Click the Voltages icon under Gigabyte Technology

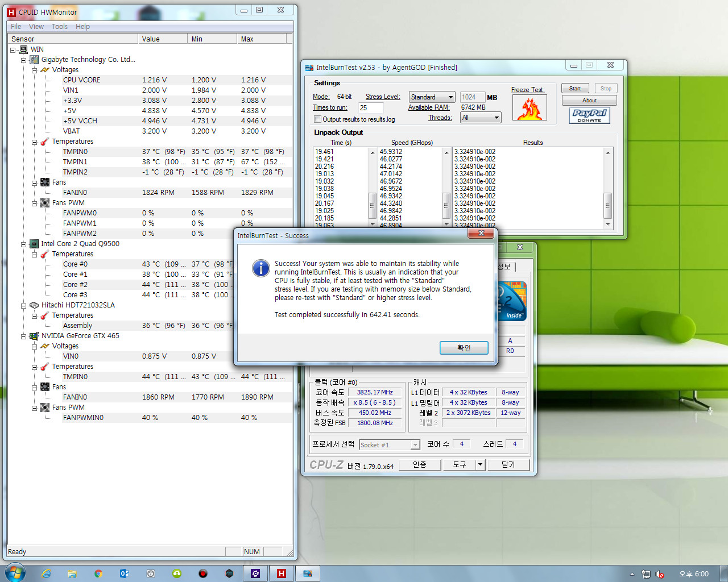pos(45,70)
